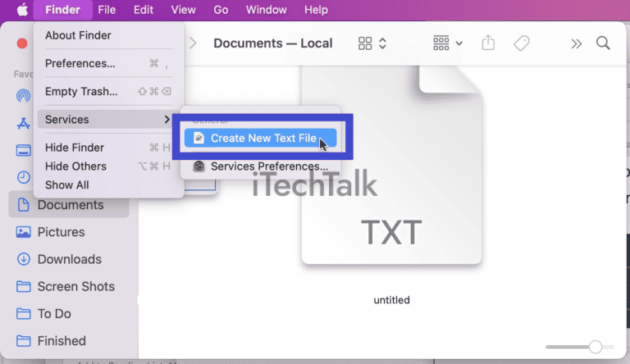The height and width of the screenshot is (364, 630).
Task: Open the Edit menu
Action: (x=144, y=10)
